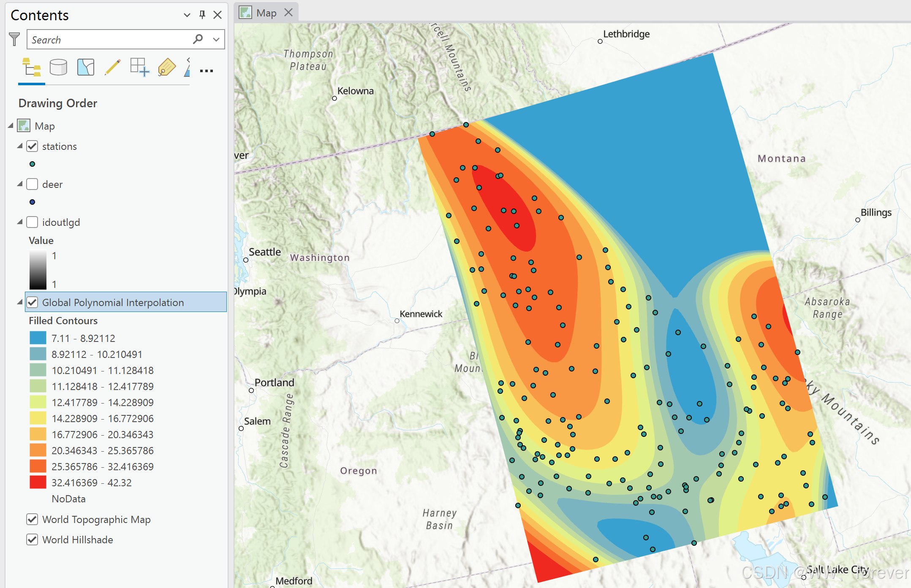This screenshot has width=911, height=588.
Task: Open more list options ellipsis
Action: click(207, 71)
